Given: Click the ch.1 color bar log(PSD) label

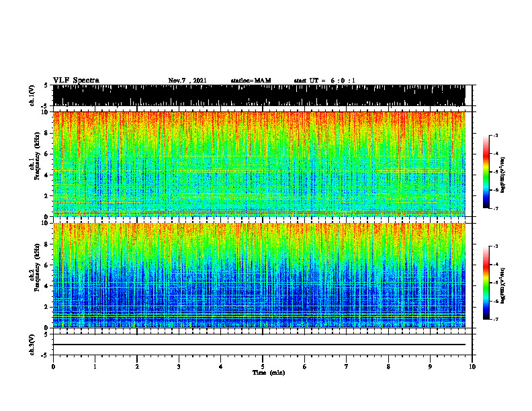Looking at the screenshot, I should pos(503,175).
